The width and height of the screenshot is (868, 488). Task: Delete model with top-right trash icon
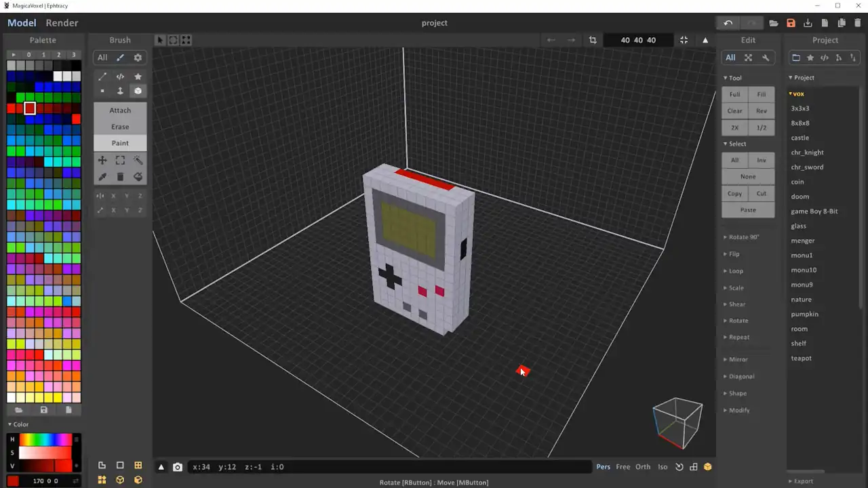pyautogui.click(x=858, y=23)
